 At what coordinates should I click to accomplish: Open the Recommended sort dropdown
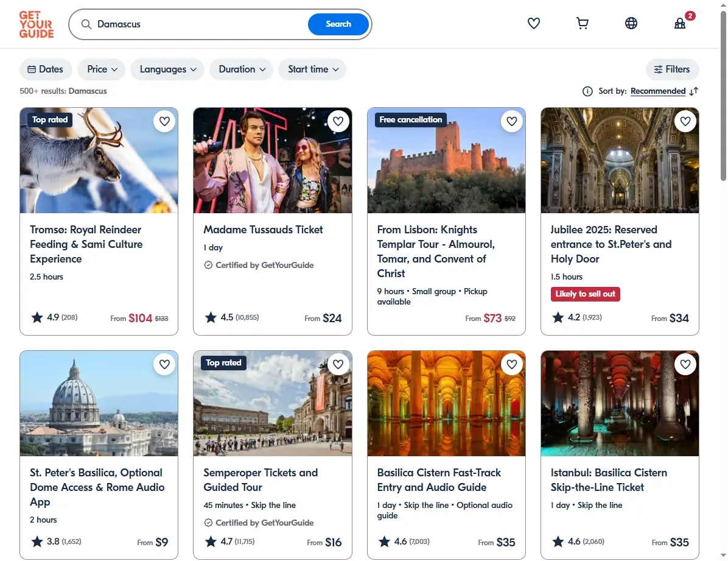[658, 91]
